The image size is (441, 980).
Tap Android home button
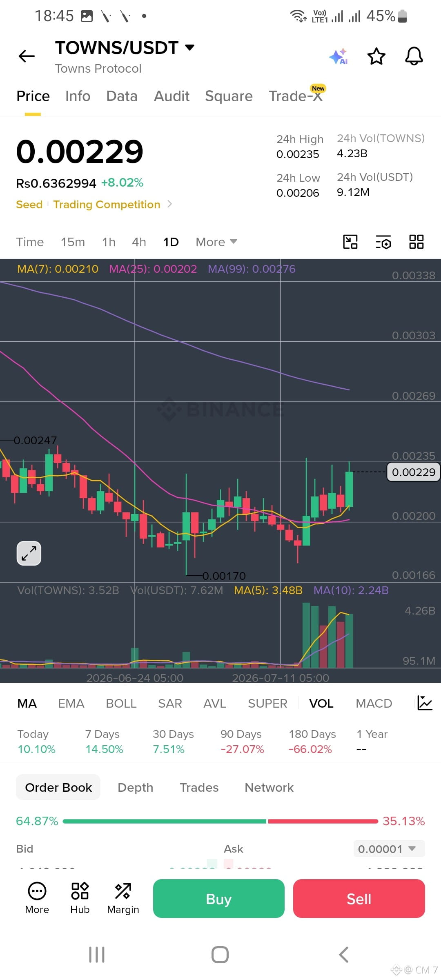coord(220,955)
